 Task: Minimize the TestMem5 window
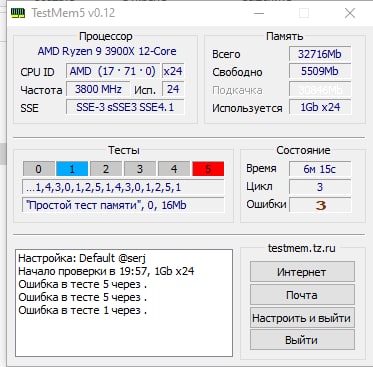[259, 13]
